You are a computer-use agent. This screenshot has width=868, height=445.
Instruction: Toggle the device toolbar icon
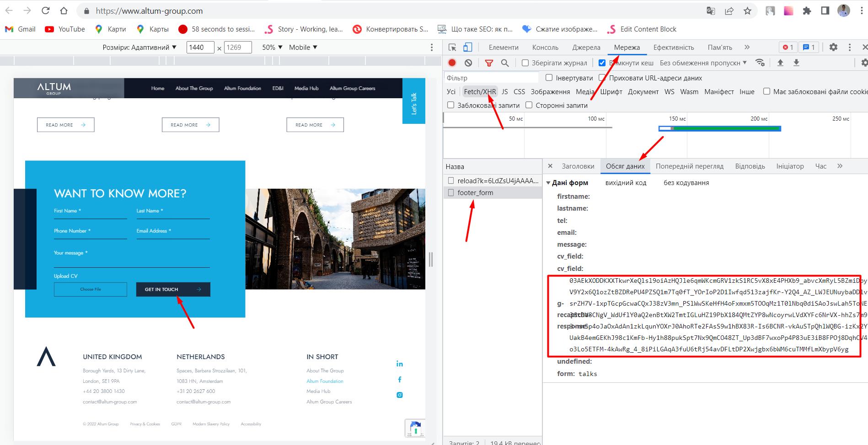coord(467,47)
